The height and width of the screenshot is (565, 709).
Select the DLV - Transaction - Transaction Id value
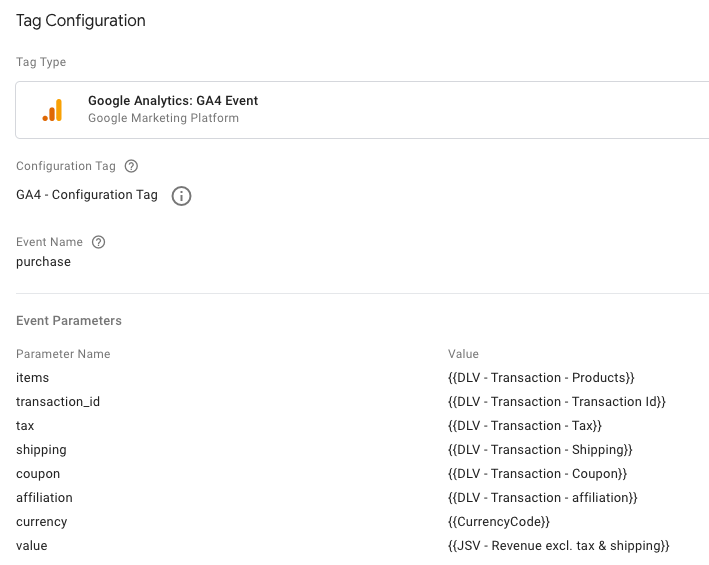tap(556, 402)
